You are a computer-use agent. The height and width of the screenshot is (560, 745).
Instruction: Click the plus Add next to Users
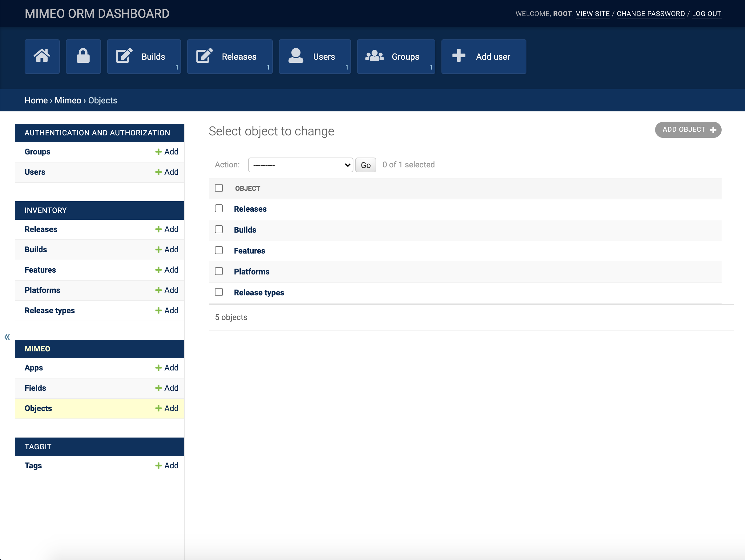[x=167, y=172]
